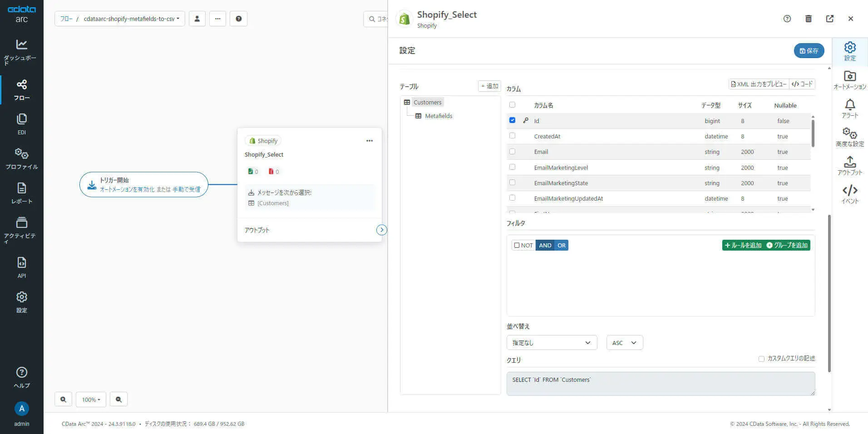Change the ASC sort order dropdown
Image resolution: width=868 pixels, height=434 pixels.
click(624, 343)
